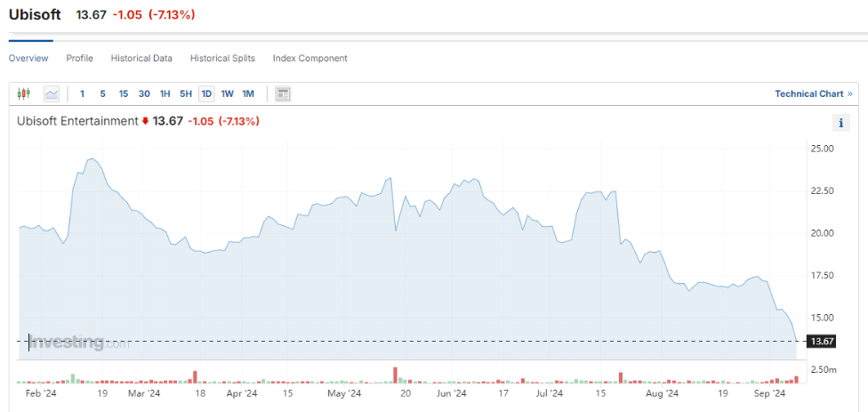Click the tall red volume bar near 20 May
This screenshot has height=412, width=868.
(395, 375)
